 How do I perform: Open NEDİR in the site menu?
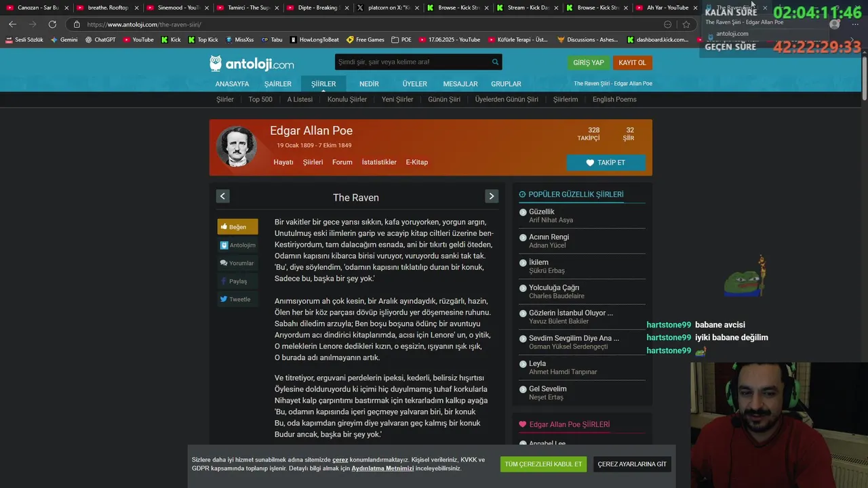(369, 84)
